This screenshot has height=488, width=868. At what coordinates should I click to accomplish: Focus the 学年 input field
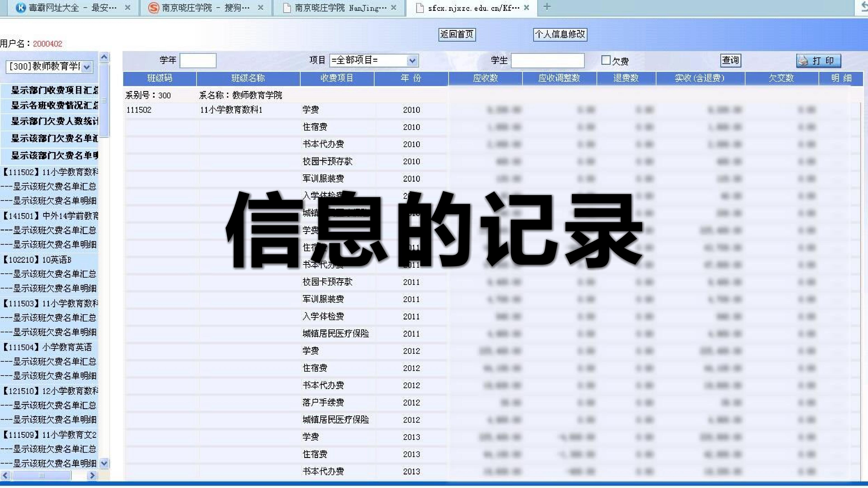198,61
